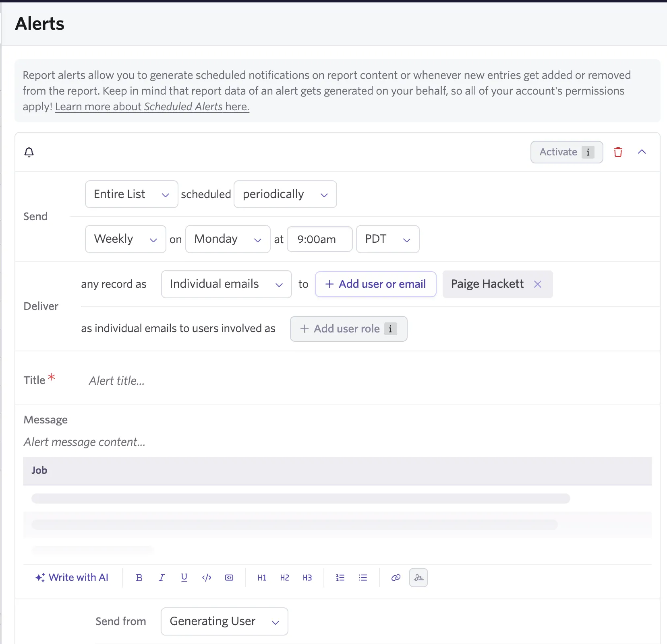Delete the alert with the red trash icon
This screenshot has height=644, width=667.
(x=618, y=152)
